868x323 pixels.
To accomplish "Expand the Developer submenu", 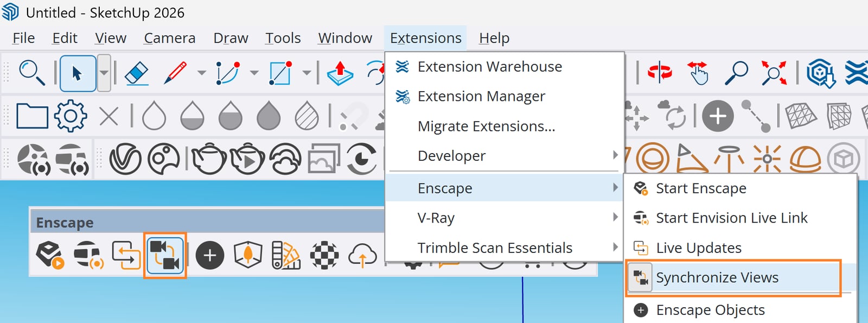I will 505,156.
